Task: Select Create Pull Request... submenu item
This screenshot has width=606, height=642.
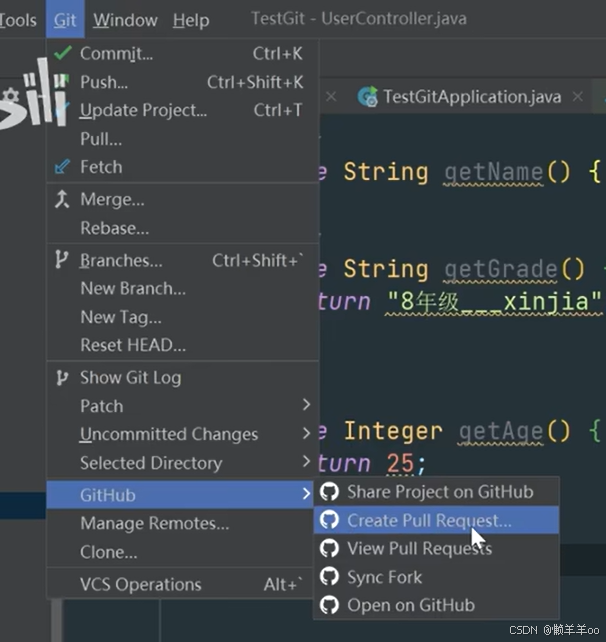Action: [436, 520]
